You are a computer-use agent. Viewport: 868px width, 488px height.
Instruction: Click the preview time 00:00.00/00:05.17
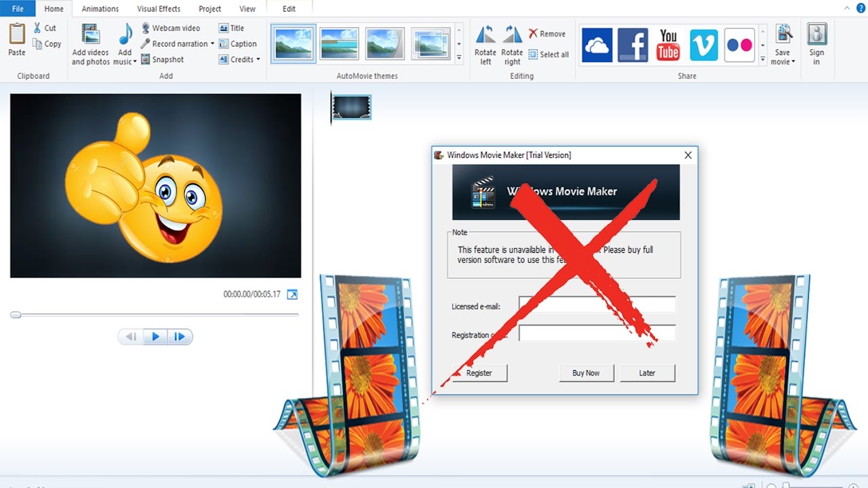tap(252, 294)
